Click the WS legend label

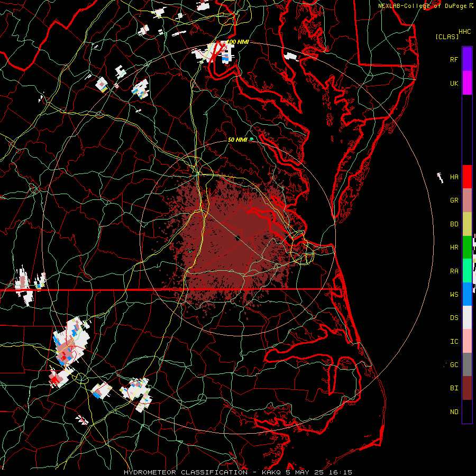pyautogui.click(x=454, y=295)
